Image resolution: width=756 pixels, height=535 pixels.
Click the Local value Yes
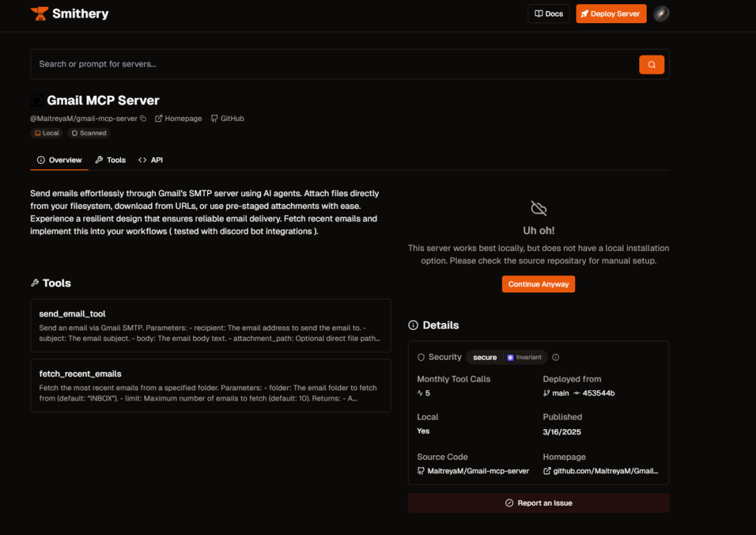tap(423, 431)
